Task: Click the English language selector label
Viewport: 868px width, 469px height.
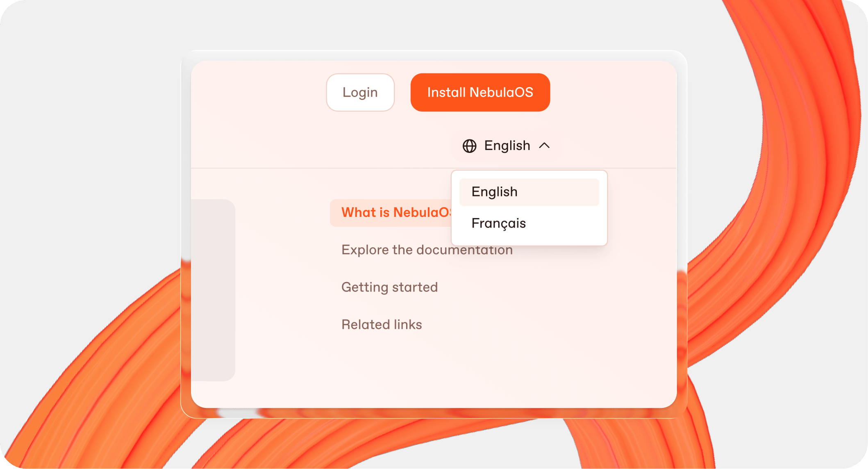Action: click(x=507, y=146)
